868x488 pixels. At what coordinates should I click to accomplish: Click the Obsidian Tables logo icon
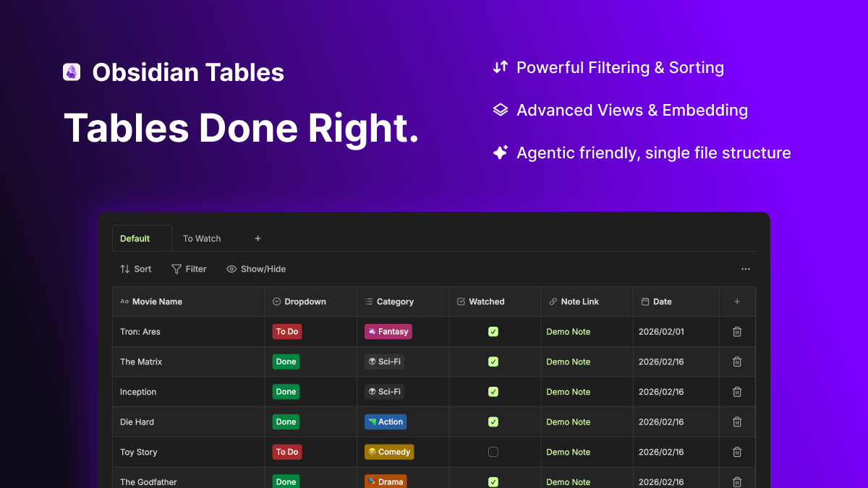coord(72,72)
